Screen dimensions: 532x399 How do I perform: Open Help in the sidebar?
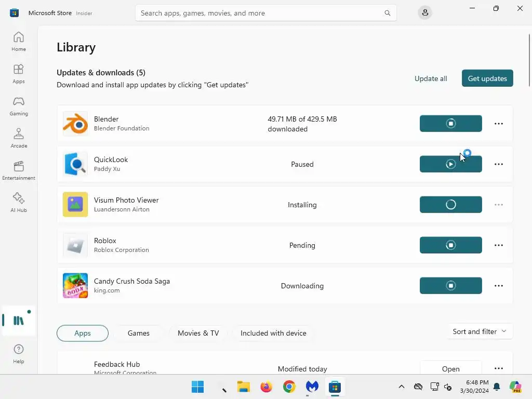19,354
